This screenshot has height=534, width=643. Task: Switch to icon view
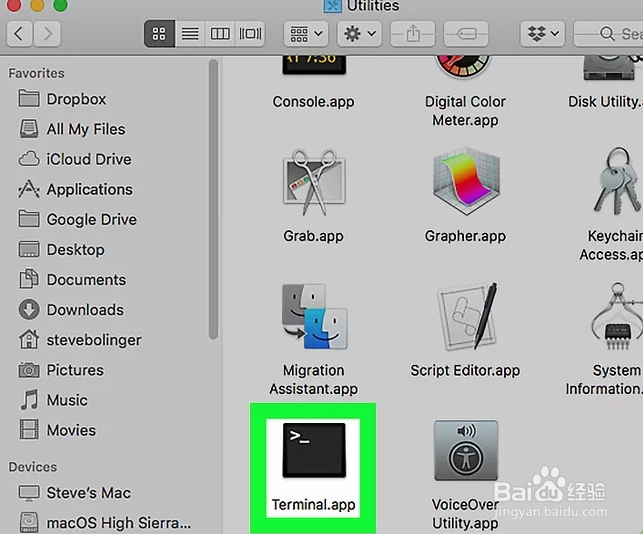click(159, 33)
